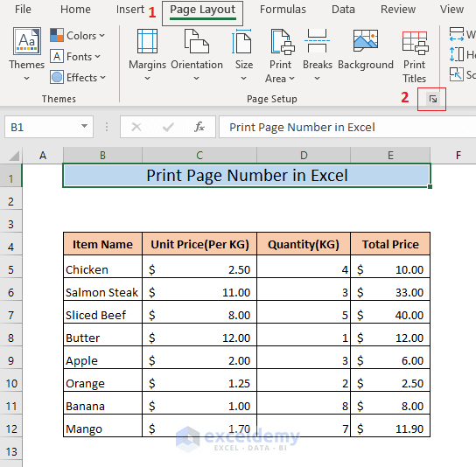This screenshot has width=476, height=467.
Task: Click the Select All corner triangle
Action: click(x=15, y=156)
